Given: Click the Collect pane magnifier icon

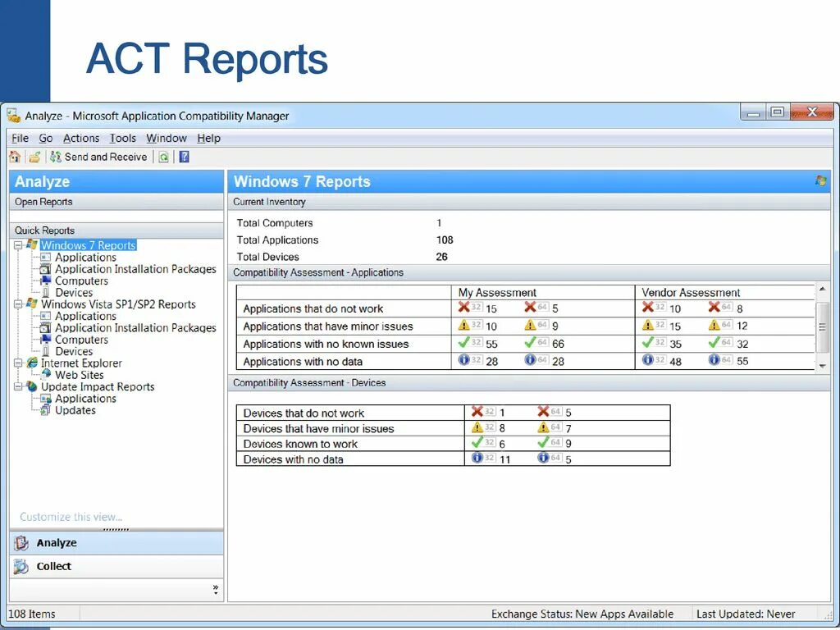Looking at the screenshot, I should (21, 566).
